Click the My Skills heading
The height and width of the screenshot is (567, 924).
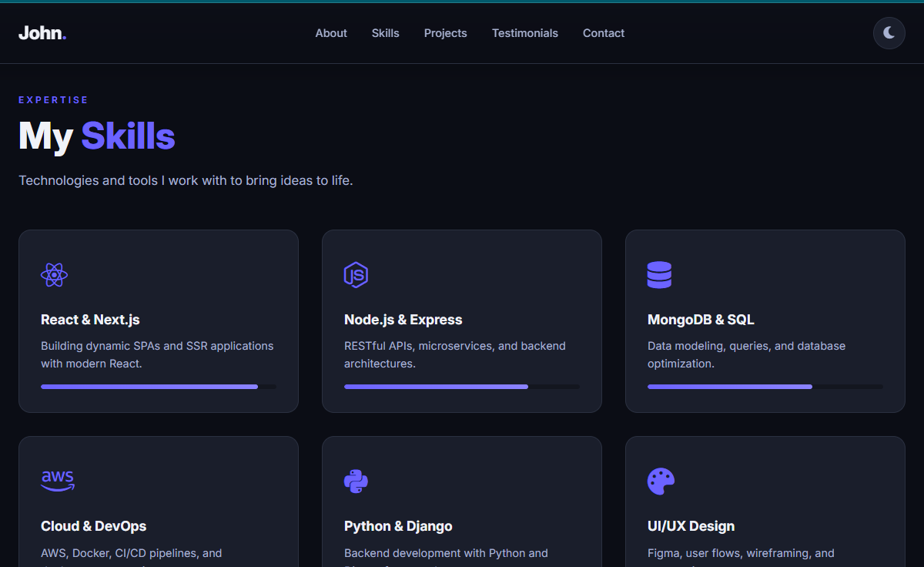tap(97, 136)
